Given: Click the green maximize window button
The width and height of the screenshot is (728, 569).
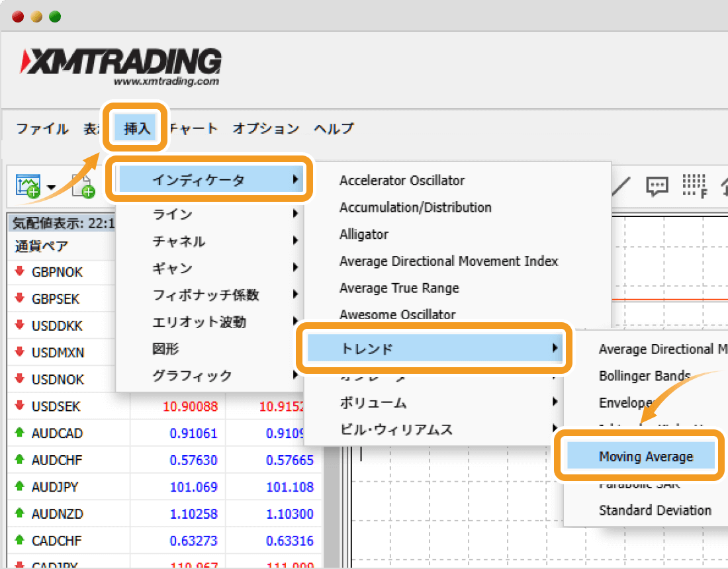Looking at the screenshot, I should coord(55,17).
